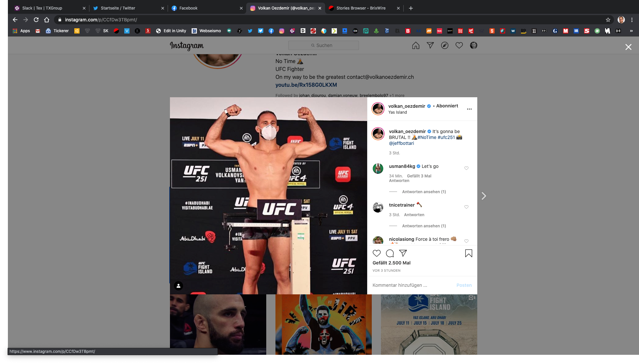639x364 pixels.
Task: Open the Edit in Unity bookmark
Action: 171,31
